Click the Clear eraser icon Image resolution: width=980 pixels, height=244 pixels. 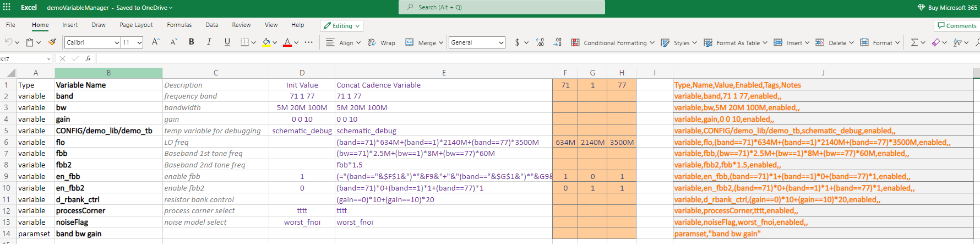coord(936,42)
